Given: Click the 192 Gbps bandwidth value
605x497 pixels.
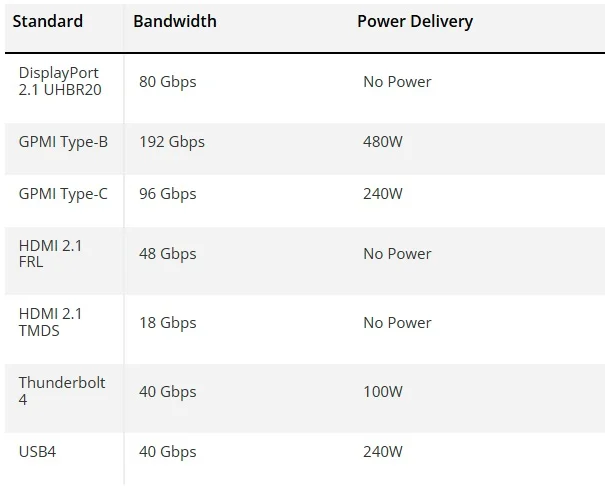Looking at the screenshot, I should point(171,142).
